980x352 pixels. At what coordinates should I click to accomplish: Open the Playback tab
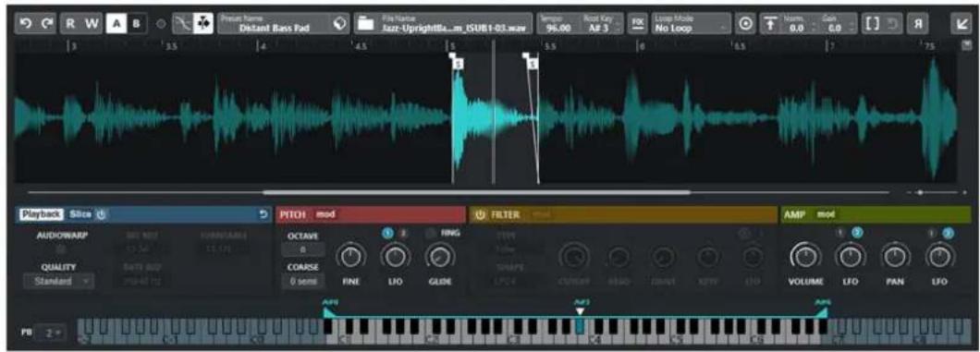(x=42, y=214)
